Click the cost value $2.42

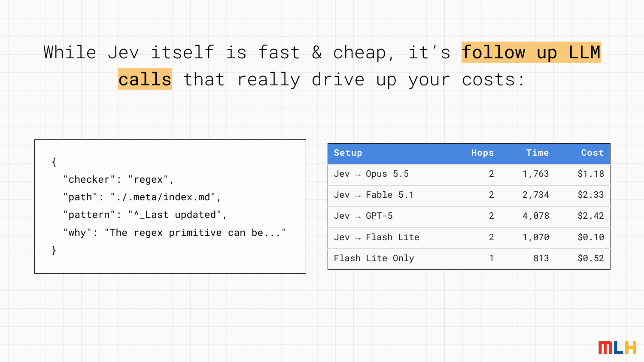pos(591,216)
